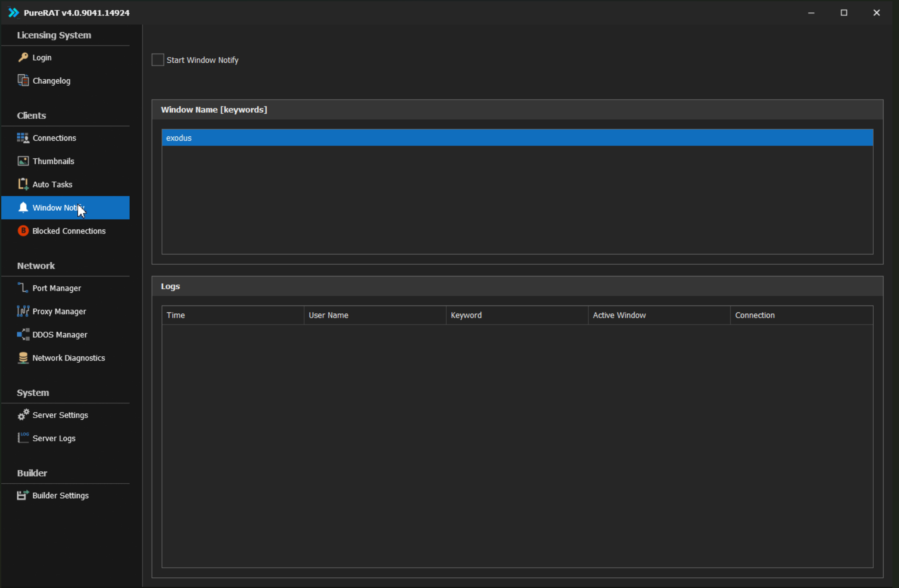This screenshot has width=899, height=588.
Task: Sort by Keyword column header
Action: pos(517,315)
